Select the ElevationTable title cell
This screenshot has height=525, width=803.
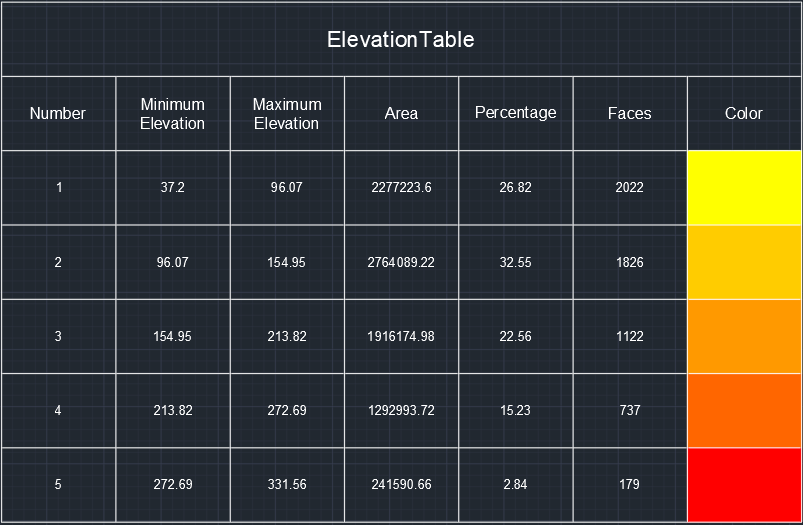401,39
